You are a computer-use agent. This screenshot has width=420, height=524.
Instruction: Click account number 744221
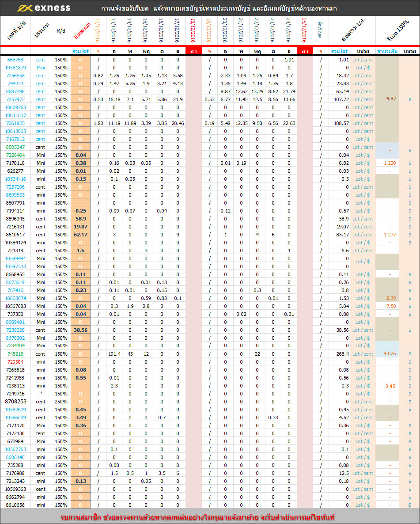15,84
